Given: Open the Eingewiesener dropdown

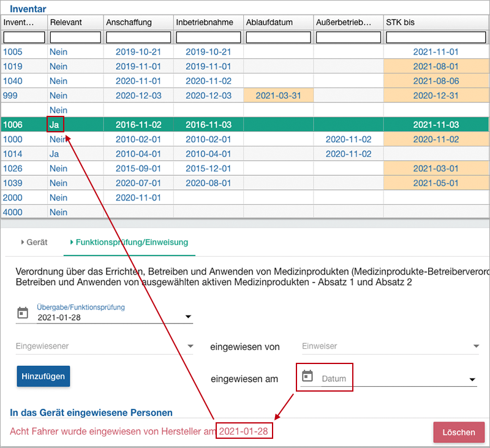Looking at the screenshot, I should 104,346.
